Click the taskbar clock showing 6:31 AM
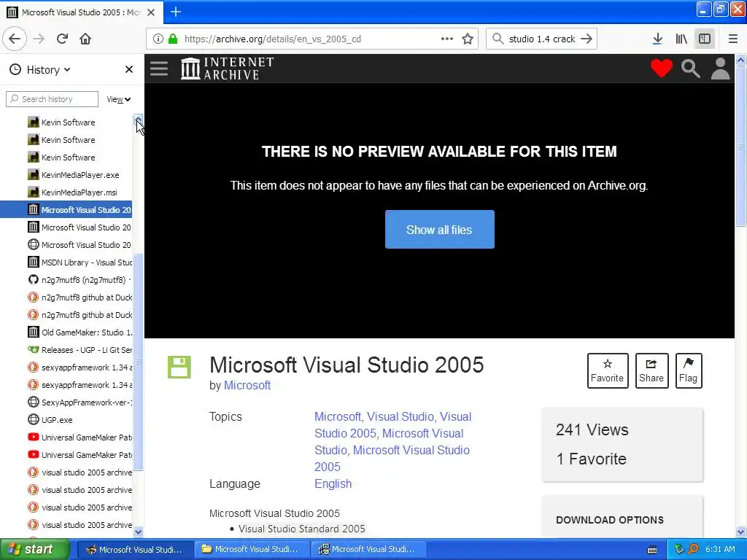Screen dimensions: 747x560 coord(720,550)
